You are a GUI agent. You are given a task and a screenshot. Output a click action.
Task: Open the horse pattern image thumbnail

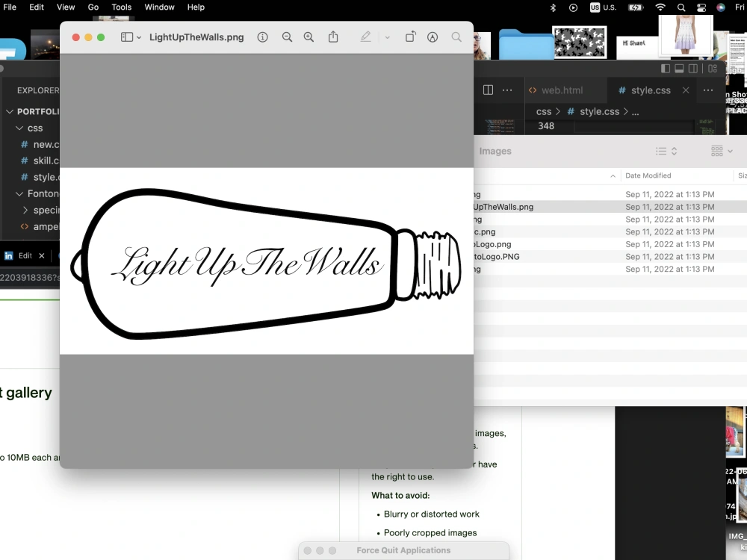[x=580, y=42]
